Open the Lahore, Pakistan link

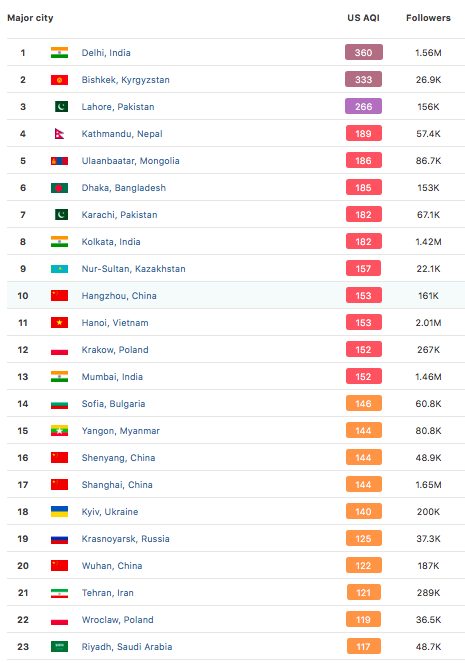pyautogui.click(x=118, y=107)
